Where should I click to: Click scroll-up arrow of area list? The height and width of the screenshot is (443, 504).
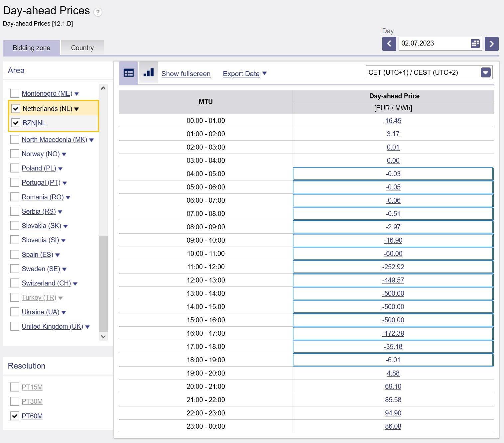[x=103, y=88]
